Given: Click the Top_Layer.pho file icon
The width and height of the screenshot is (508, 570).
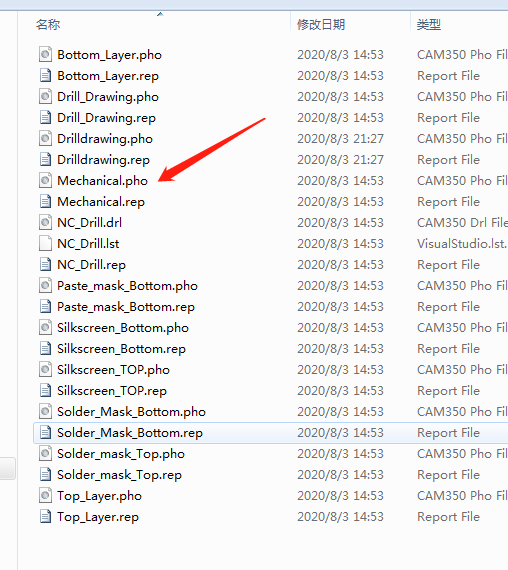Looking at the screenshot, I should [x=45, y=495].
